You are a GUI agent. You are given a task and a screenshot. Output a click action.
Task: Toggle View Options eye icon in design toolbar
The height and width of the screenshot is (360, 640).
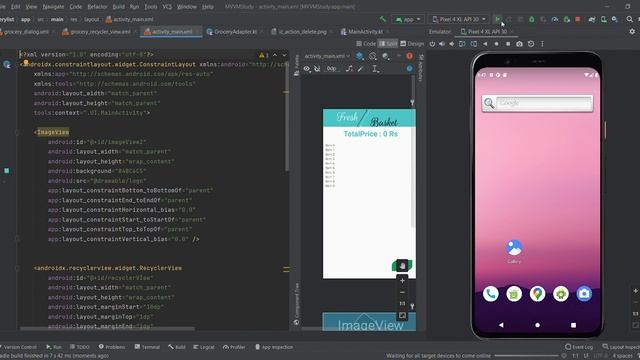[307, 69]
